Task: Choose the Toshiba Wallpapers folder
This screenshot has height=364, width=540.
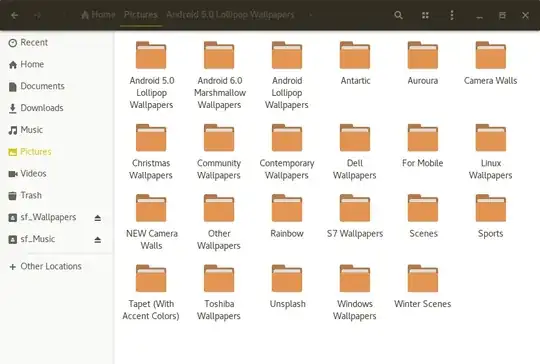Action: (x=219, y=292)
